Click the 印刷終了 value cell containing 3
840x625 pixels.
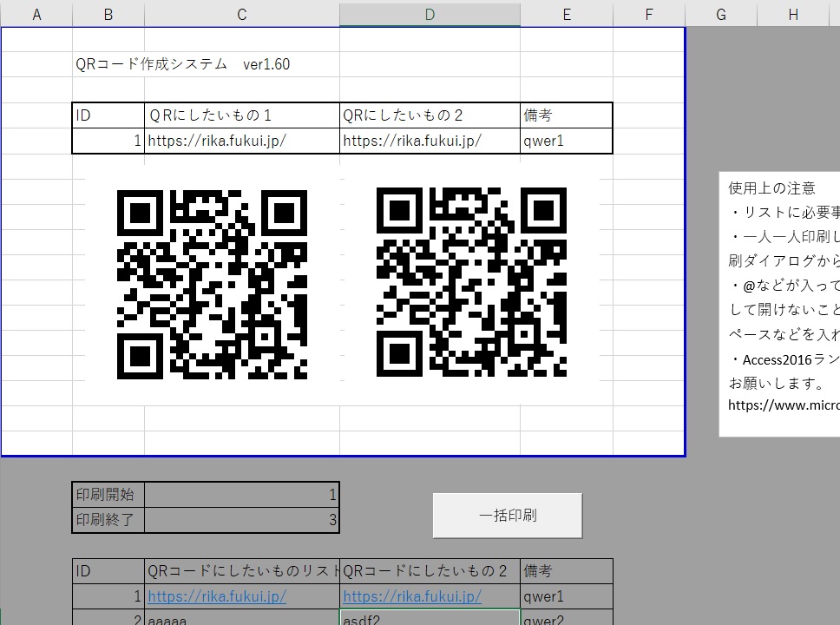(241, 520)
